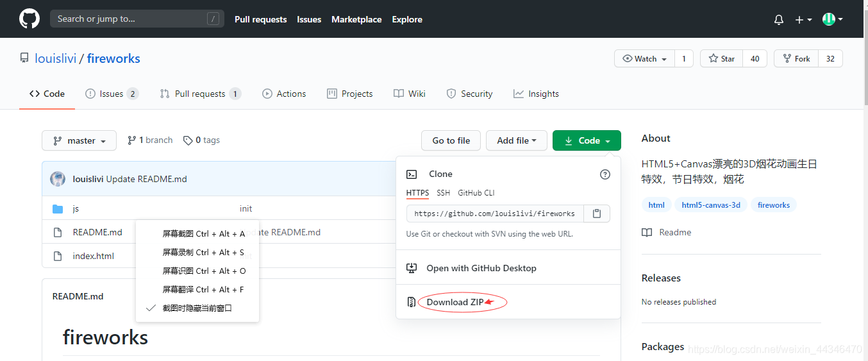Open the notifications bell

pos(779,20)
